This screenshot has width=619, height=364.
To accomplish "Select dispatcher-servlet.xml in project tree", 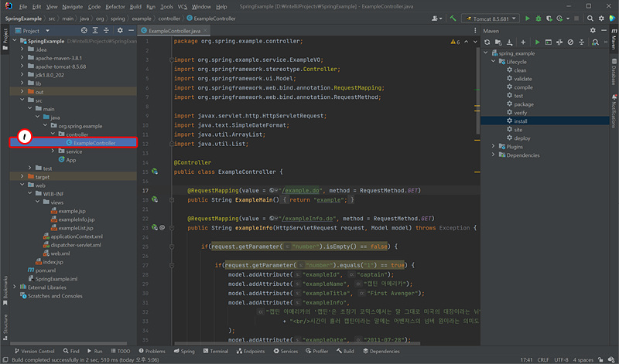I will coord(72,244).
